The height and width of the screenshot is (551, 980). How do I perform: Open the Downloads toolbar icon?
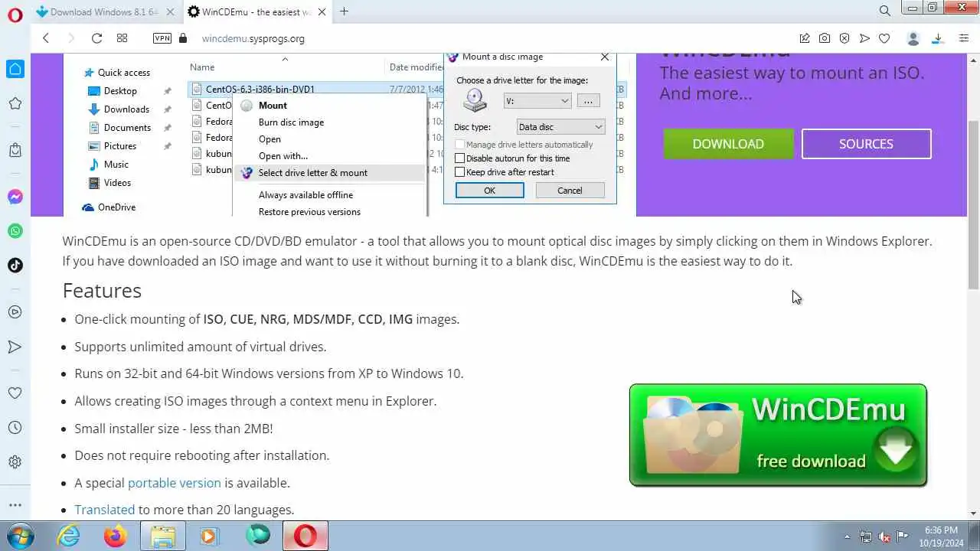(x=937, y=38)
